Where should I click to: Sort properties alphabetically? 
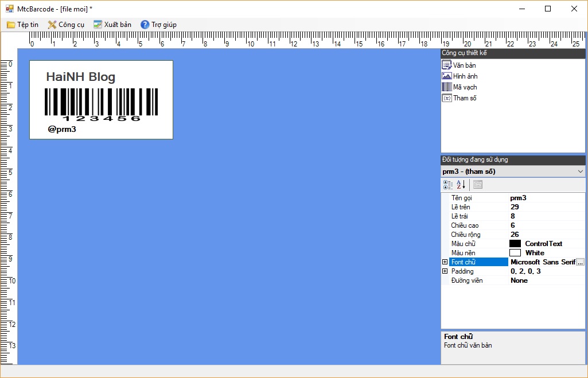[461, 185]
